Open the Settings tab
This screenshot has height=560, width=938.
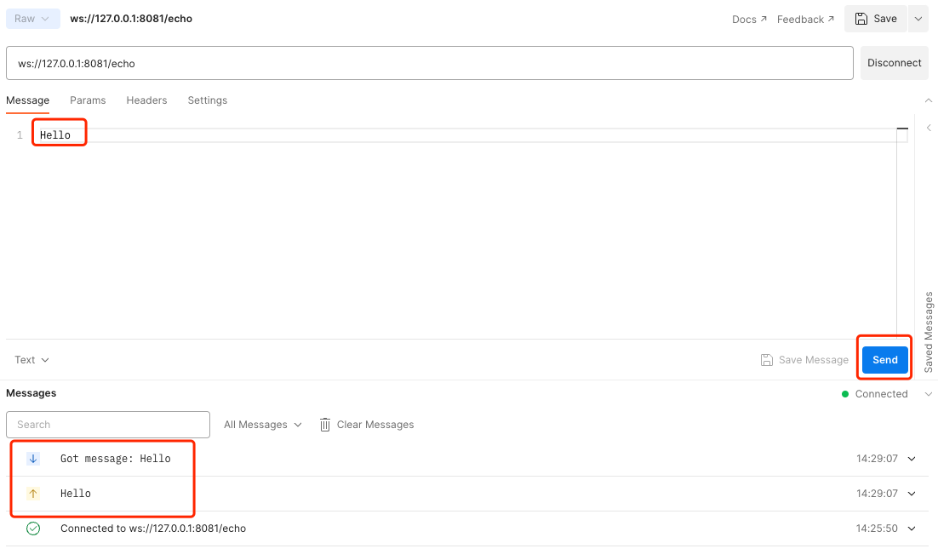tap(207, 100)
